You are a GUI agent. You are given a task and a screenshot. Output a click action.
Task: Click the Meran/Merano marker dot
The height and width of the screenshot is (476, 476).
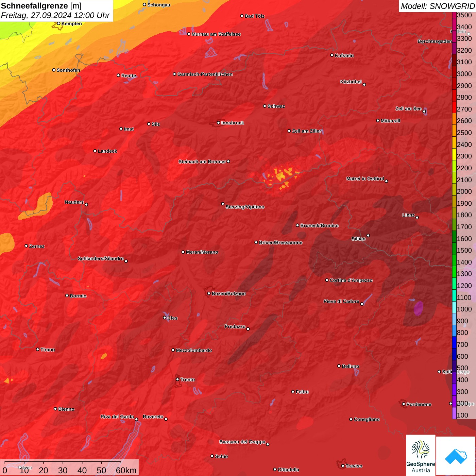[183, 252]
